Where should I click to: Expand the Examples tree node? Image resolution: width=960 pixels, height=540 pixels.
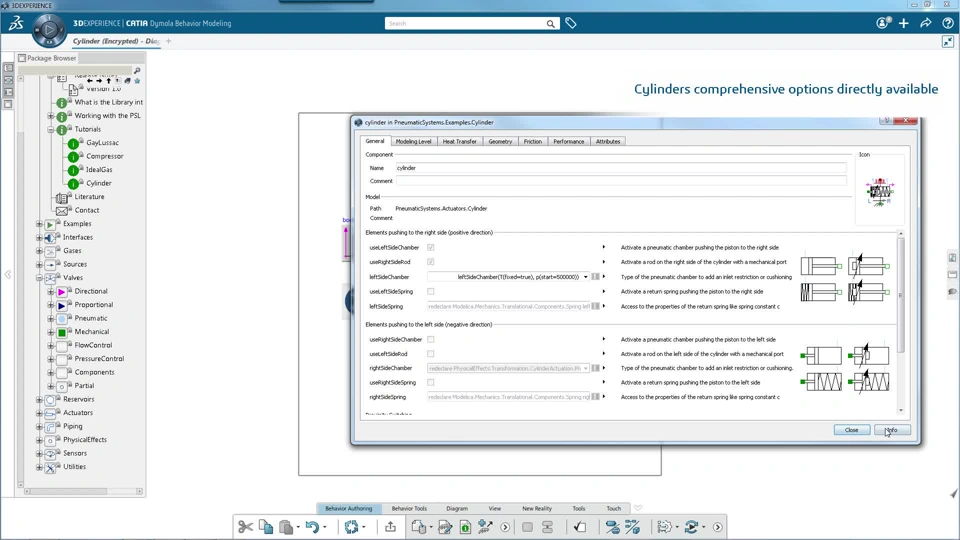(39, 224)
